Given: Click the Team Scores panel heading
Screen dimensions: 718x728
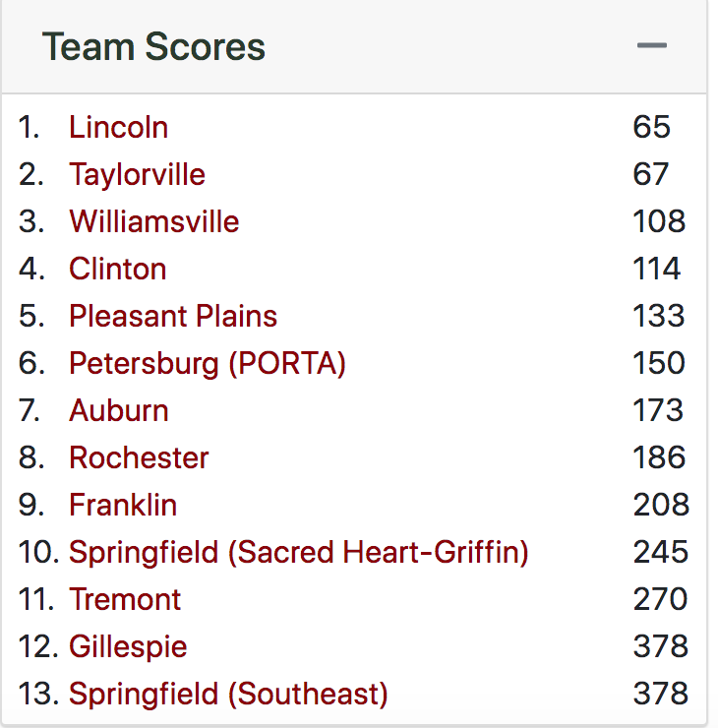Looking at the screenshot, I should click(x=153, y=46).
